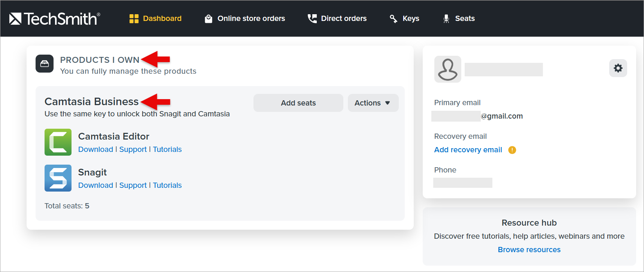Open Snagit Tutorials link
The image size is (644, 272).
tap(167, 185)
